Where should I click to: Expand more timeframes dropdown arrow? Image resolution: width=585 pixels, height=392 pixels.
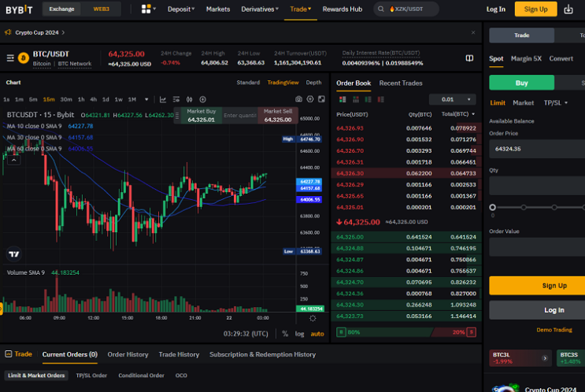tap(146, 100)
